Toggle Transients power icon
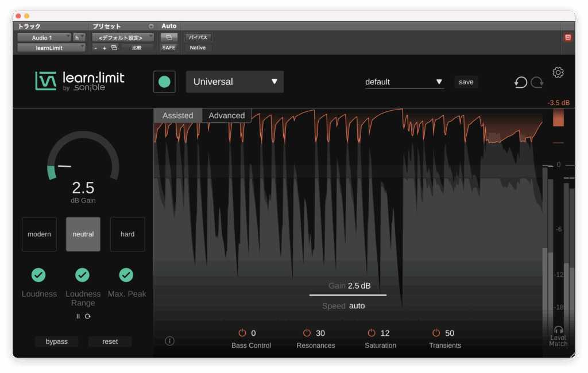588x373 pixels. pos(436,332)
